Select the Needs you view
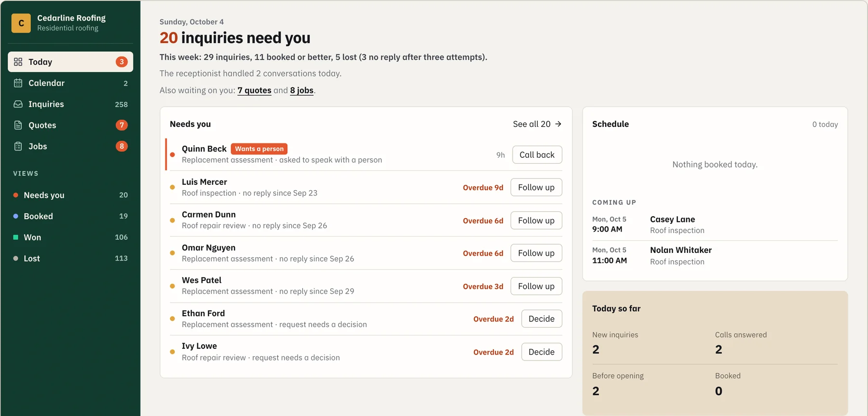Viewport: 868px width, 416px height. [70, 195]
